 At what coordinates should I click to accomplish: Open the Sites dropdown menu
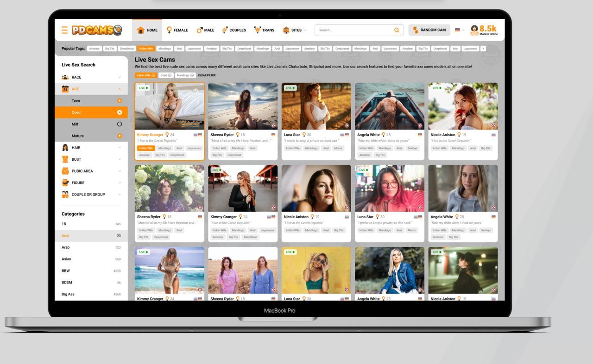[x=295, y=30]
